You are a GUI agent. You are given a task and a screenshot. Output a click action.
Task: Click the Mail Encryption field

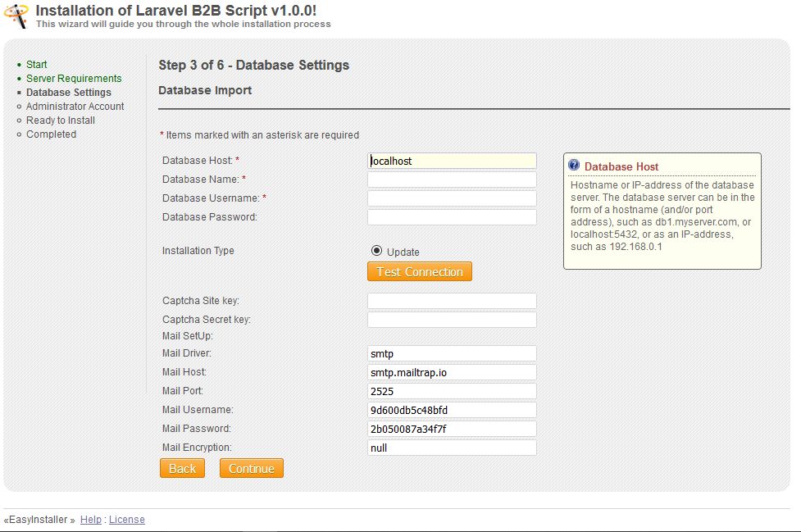click(452, 448)
